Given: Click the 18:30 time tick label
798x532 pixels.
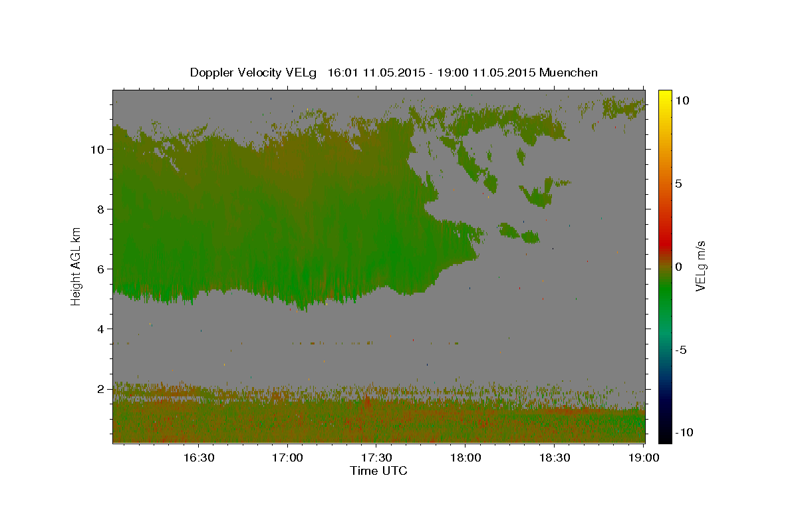Looking at the screenshot, I should (x=554, y=458).
